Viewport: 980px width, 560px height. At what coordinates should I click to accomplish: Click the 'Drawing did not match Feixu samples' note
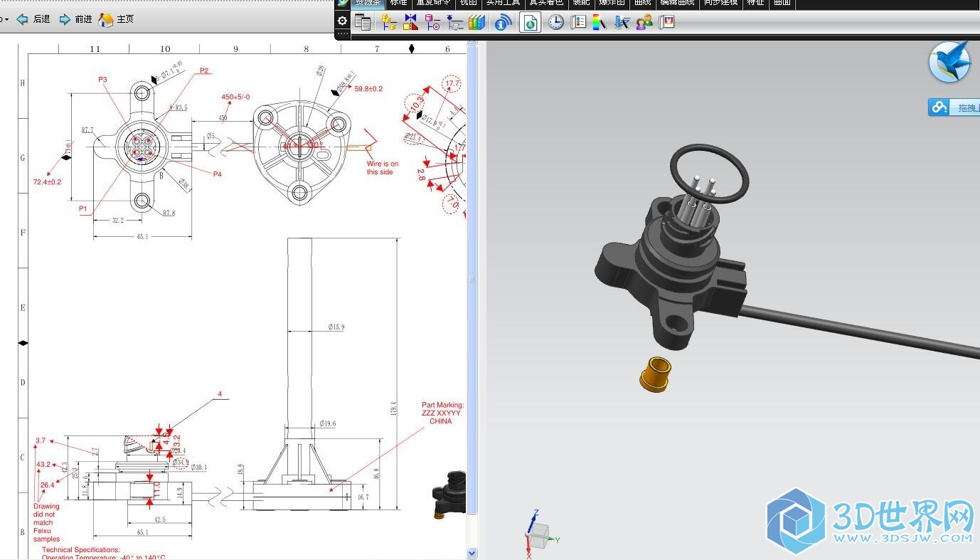click(47, 523)
